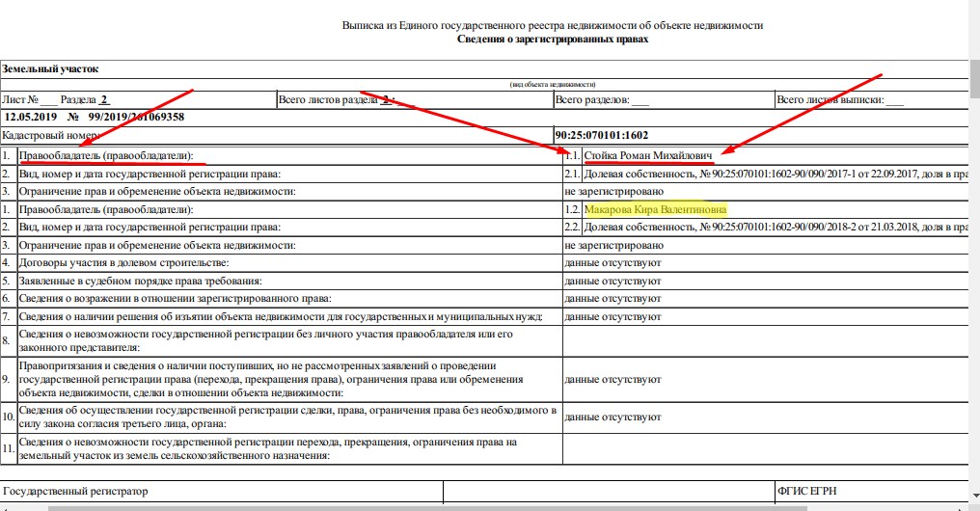Click the Государственный регистратор cell
The width and height of the screenshot is (980, 511).
tap(76, 492)
